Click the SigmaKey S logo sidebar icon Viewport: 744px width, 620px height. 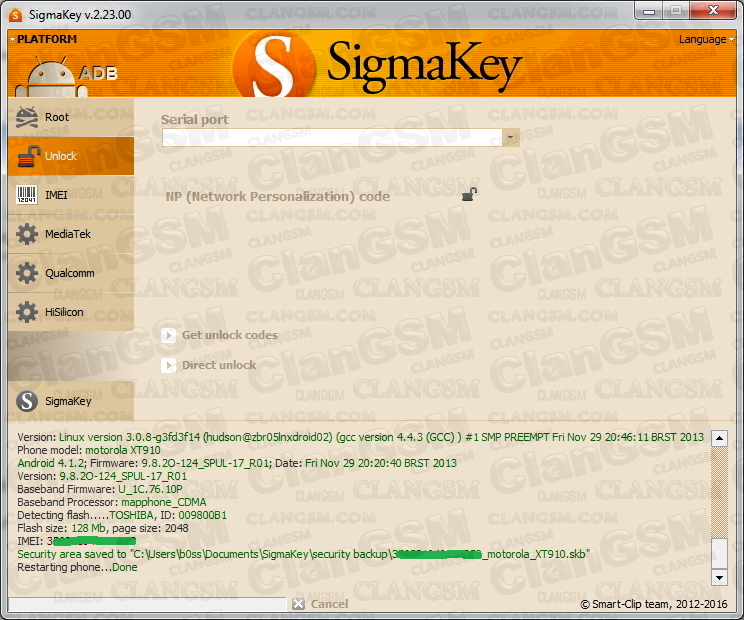27,401
